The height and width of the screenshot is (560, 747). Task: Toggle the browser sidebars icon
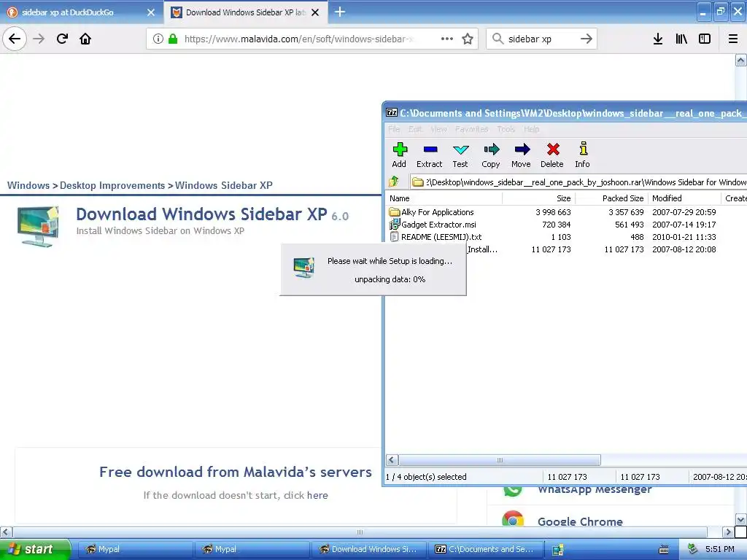[705, 39]
